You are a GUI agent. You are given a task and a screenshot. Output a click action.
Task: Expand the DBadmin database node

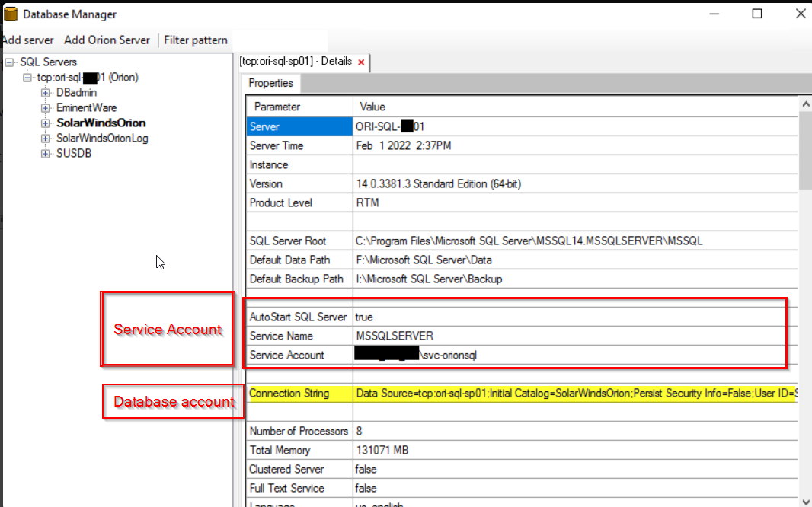(46, 93)
